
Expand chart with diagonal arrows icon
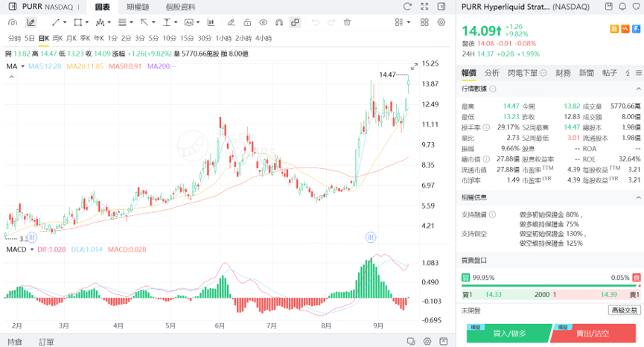[x=414, y=66]
